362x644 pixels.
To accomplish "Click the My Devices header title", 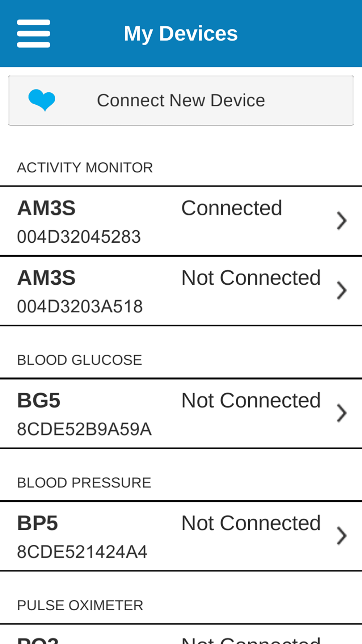I will (x=181, y=33).
